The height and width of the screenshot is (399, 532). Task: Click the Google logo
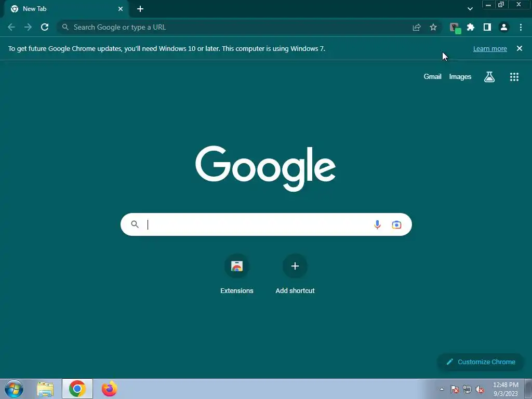pos(265,169)
